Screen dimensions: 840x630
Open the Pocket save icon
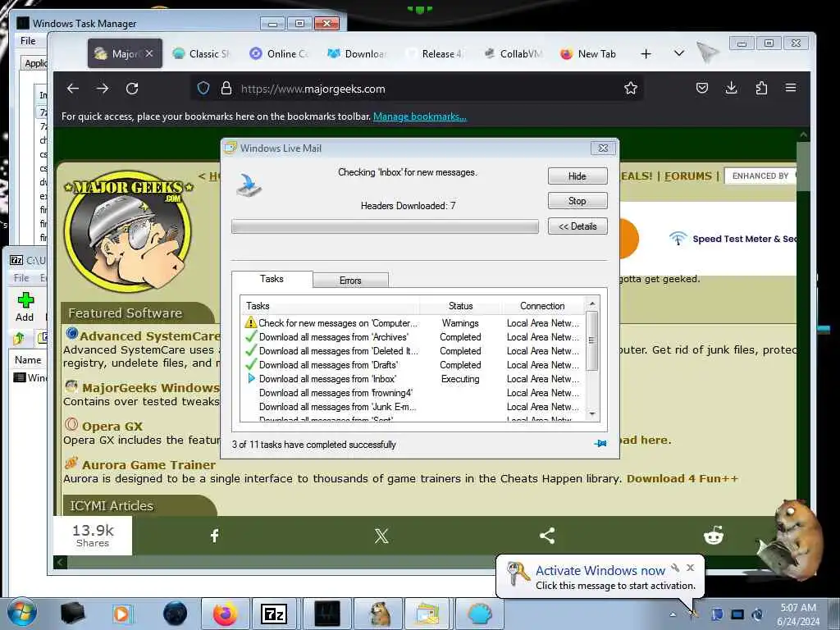click(702, 88)
